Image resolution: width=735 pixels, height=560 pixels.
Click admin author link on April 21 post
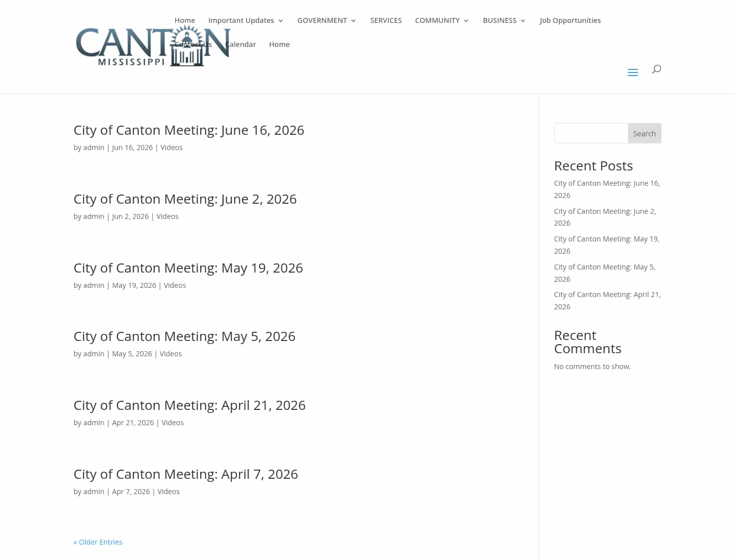(x=94, y=423)
